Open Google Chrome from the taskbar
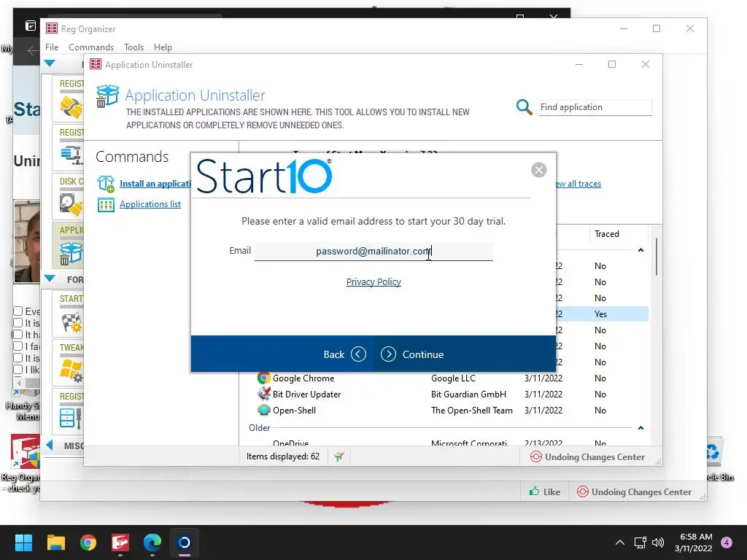Image resolution: width=747 pixels, height=560 pixels. point(88,542)
